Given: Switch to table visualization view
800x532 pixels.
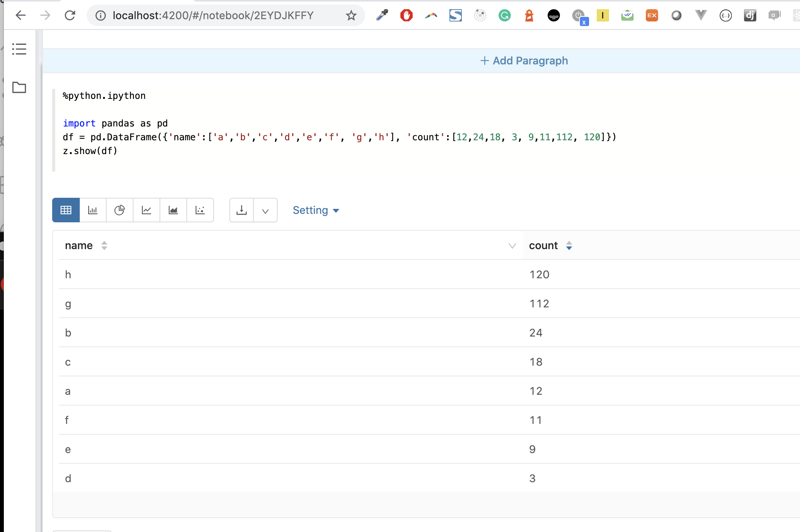Looking at the screenshot, I should click(x=66, y=210).
